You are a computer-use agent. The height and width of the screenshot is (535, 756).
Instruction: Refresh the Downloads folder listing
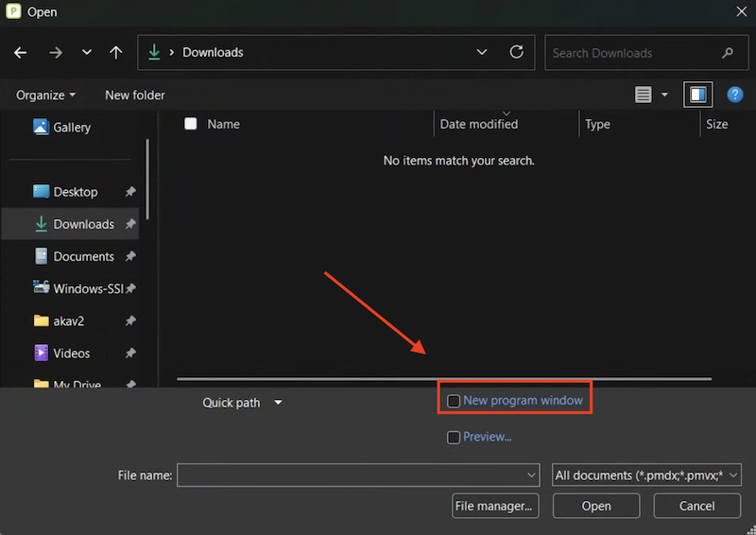tap(516, 53)
